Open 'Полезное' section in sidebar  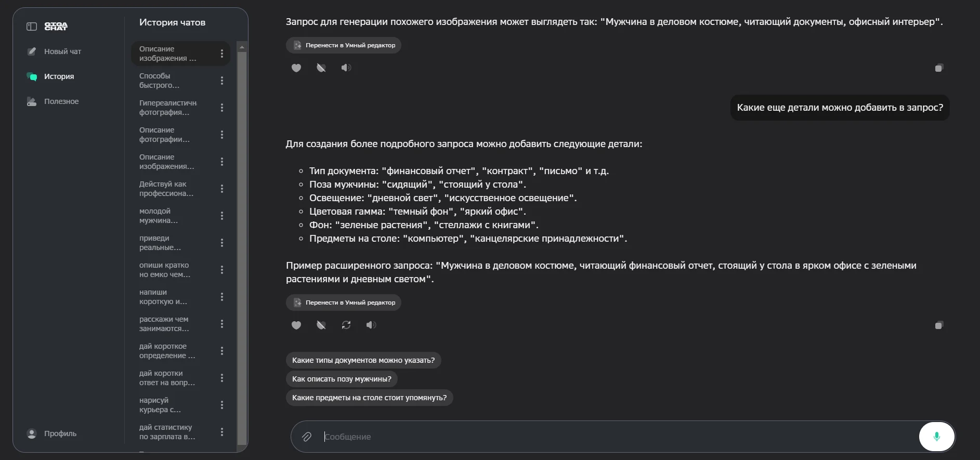(x=61, y=101)
